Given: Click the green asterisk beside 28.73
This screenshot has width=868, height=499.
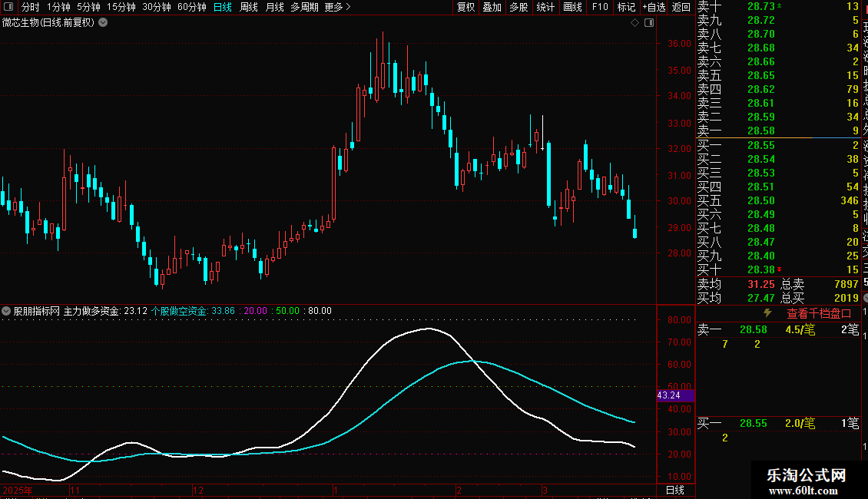Looking at the screenshot, I should pos(780,6).
